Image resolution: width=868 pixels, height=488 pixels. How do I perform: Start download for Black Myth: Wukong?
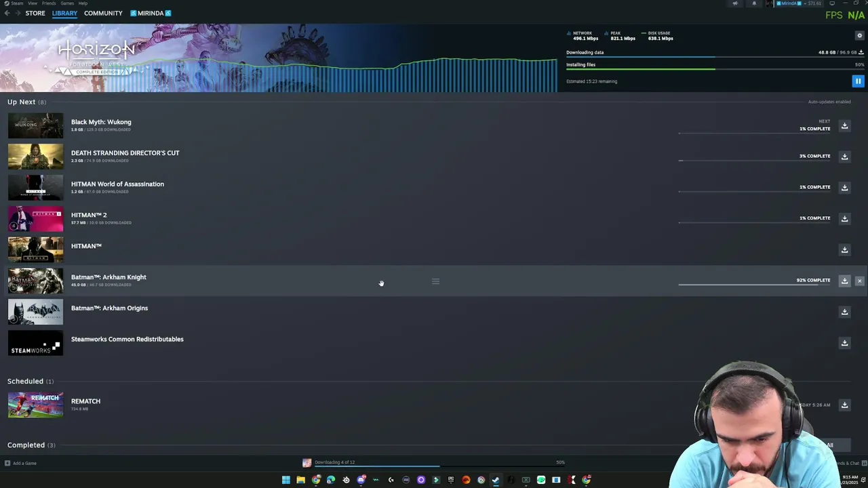[844, 125]
